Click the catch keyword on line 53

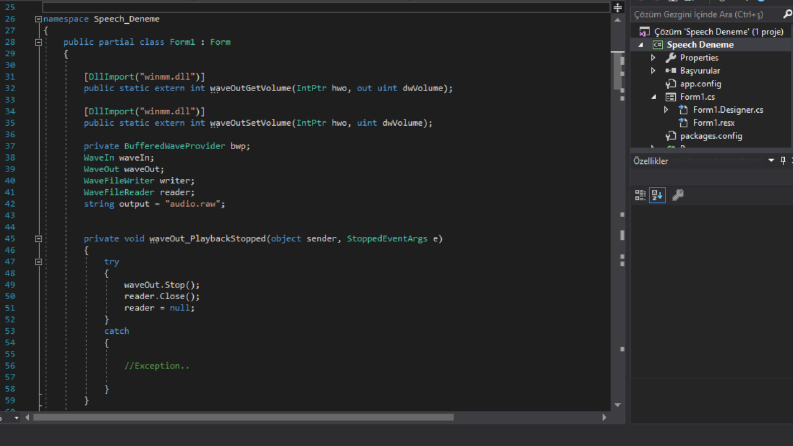click(x=116, y=331)
